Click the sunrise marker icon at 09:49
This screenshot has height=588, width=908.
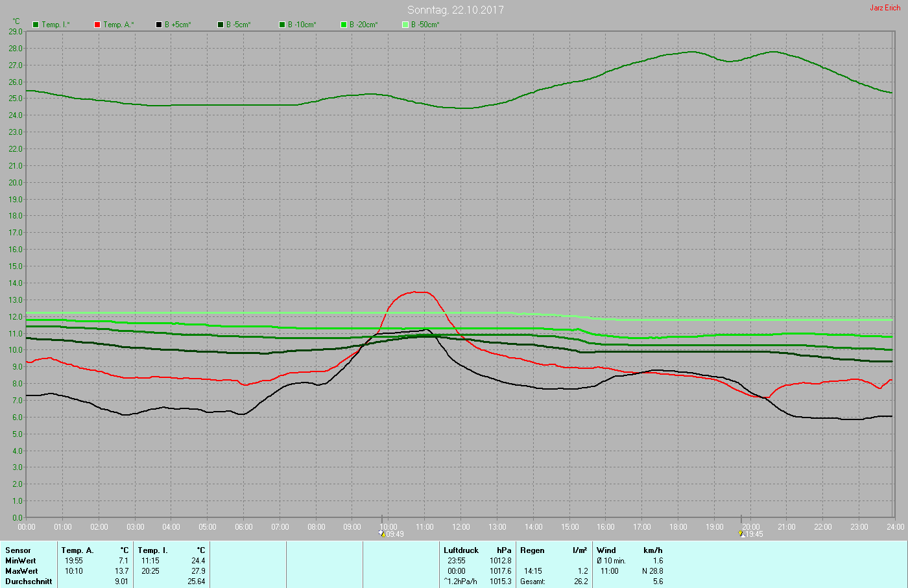coord(381,534)
